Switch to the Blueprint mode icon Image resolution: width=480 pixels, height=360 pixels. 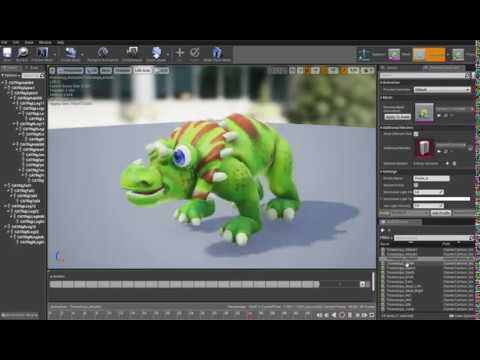click(x=458, y=55)
